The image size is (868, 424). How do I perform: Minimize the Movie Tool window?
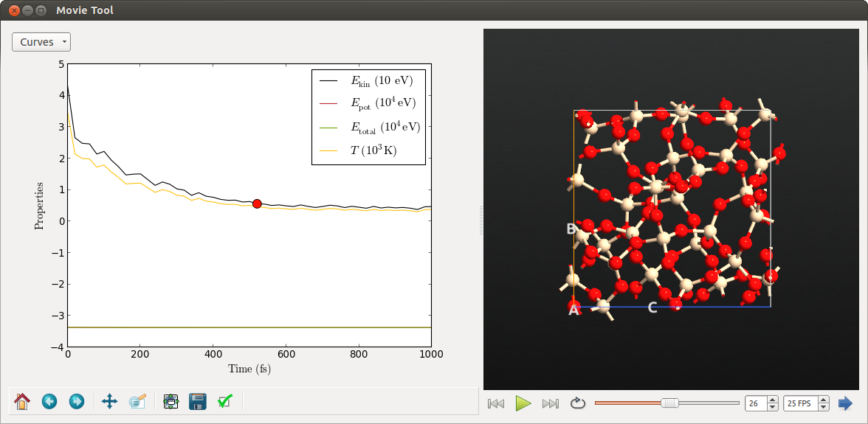pos(27,10)
